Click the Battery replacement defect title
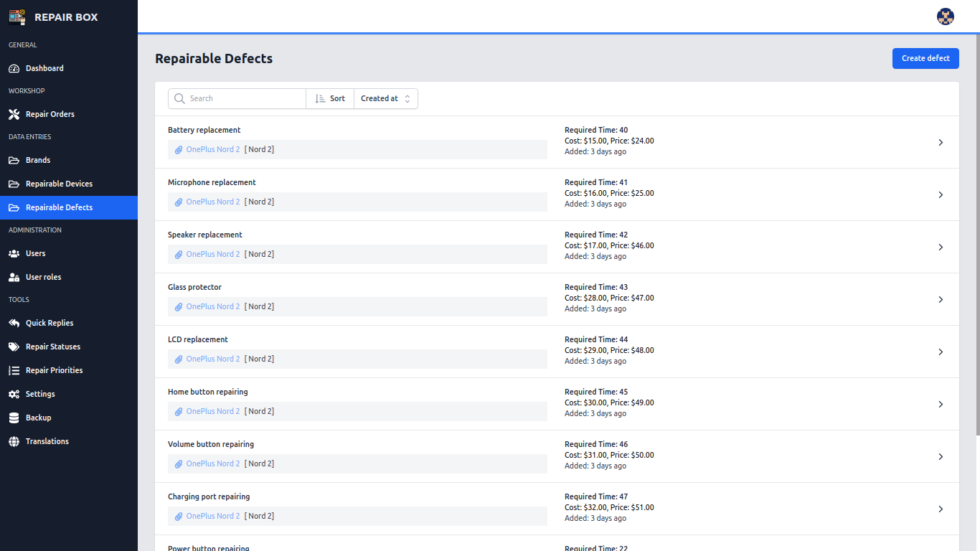This screenshot has width=980, height=551. click(204, 130)
